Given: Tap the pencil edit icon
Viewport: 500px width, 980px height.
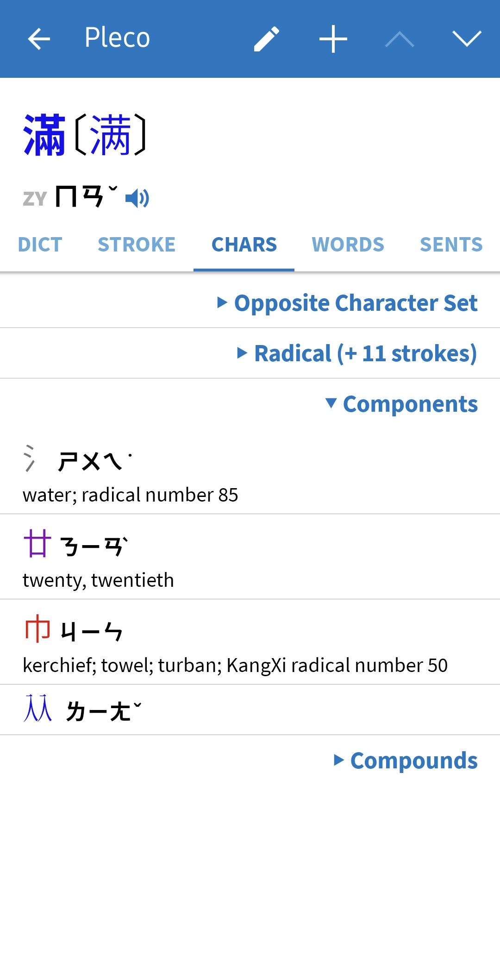Looking at the screenshot, I should click(x=267, y=39).
